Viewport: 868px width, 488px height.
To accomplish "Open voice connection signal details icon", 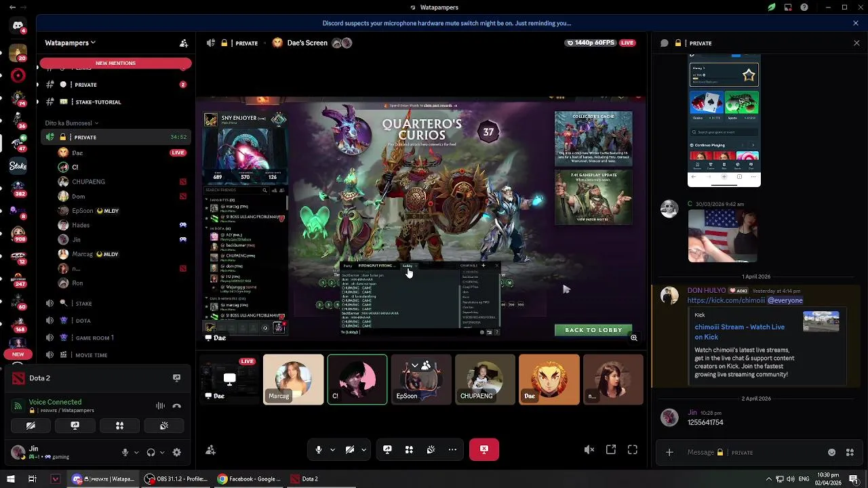I will click(17, 405).
